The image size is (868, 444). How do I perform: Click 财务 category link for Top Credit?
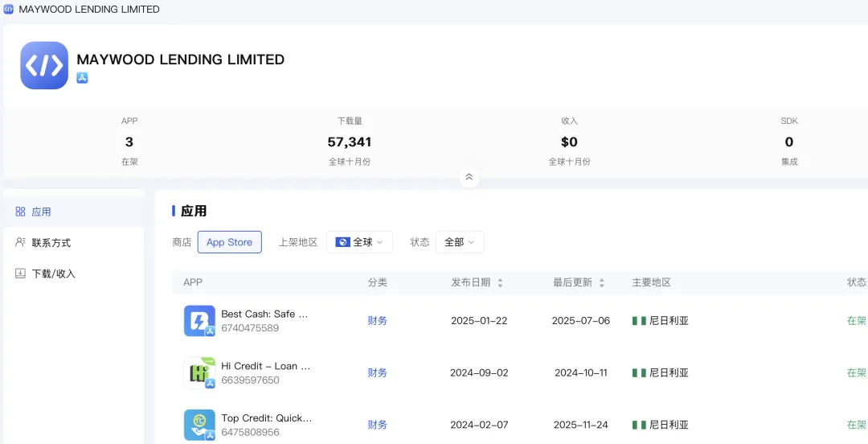tap(378, 425)
